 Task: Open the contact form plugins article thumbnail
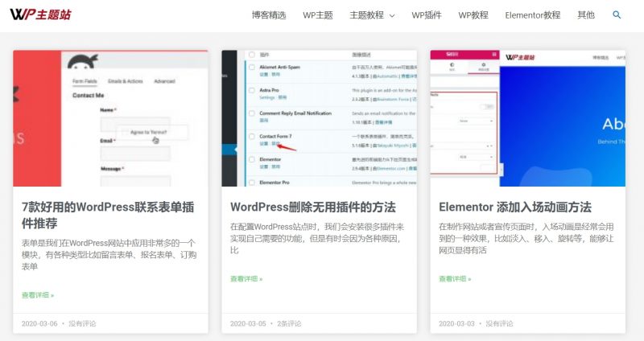click(110, 118)
